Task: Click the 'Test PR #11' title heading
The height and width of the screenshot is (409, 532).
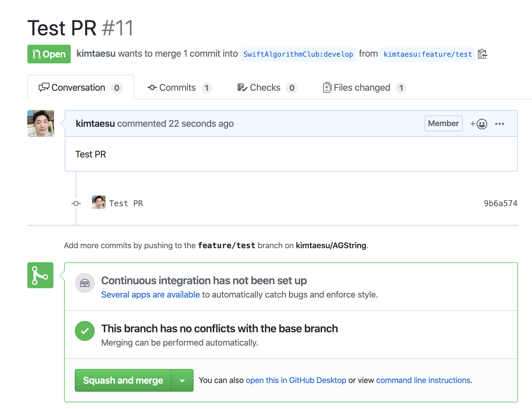Action: 81,28
